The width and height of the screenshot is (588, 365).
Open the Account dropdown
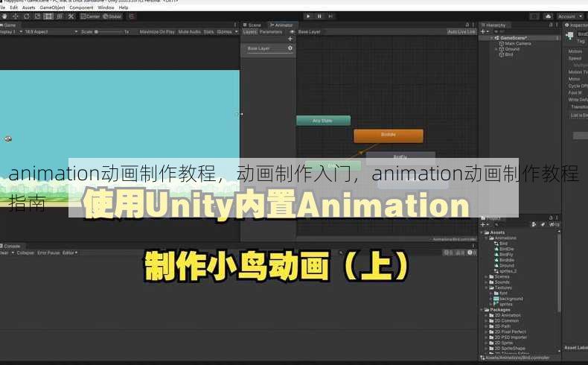click(570, 16)
